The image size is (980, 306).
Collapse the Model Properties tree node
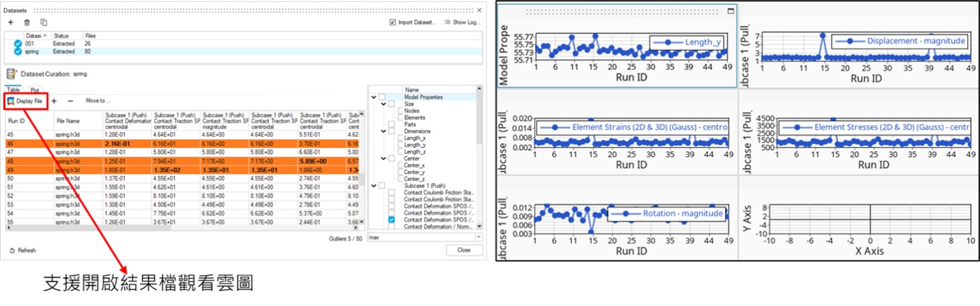pos(373,97)
